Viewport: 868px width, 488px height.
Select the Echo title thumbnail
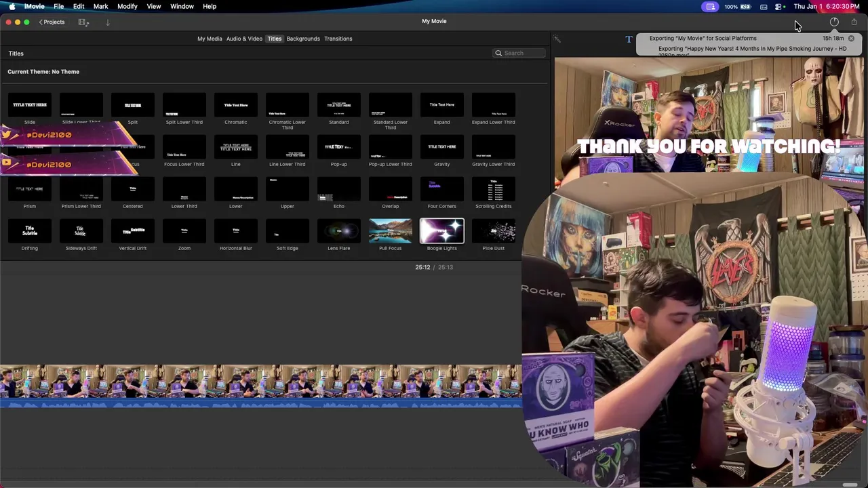coord(339,189)
